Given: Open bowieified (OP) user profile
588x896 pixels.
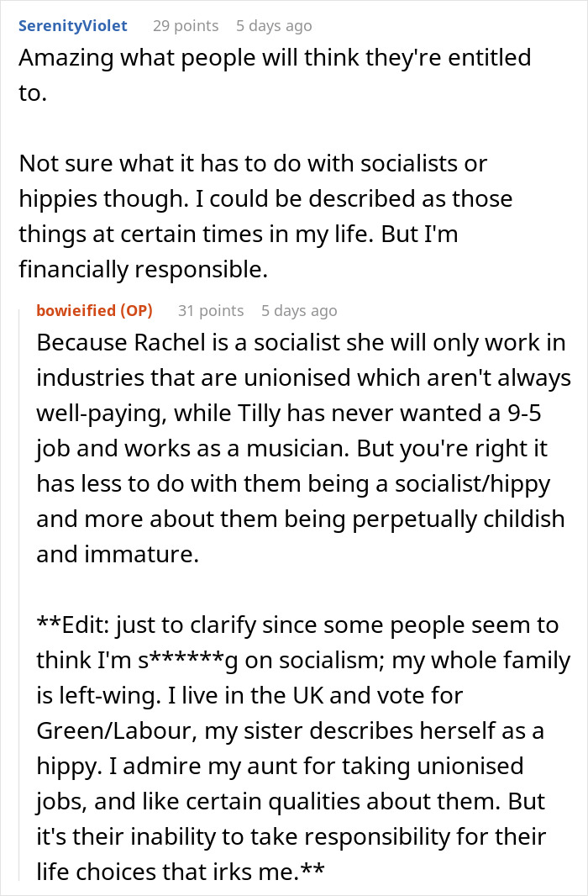Looking at the screenshot, I should pyautogui.click(x=94, y=310).
